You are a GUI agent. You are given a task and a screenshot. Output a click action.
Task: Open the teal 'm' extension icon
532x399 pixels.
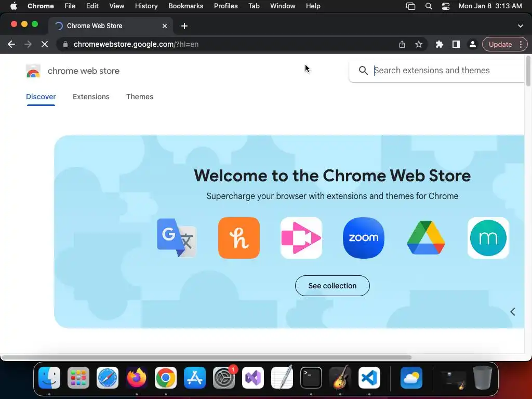coord(488,238)
